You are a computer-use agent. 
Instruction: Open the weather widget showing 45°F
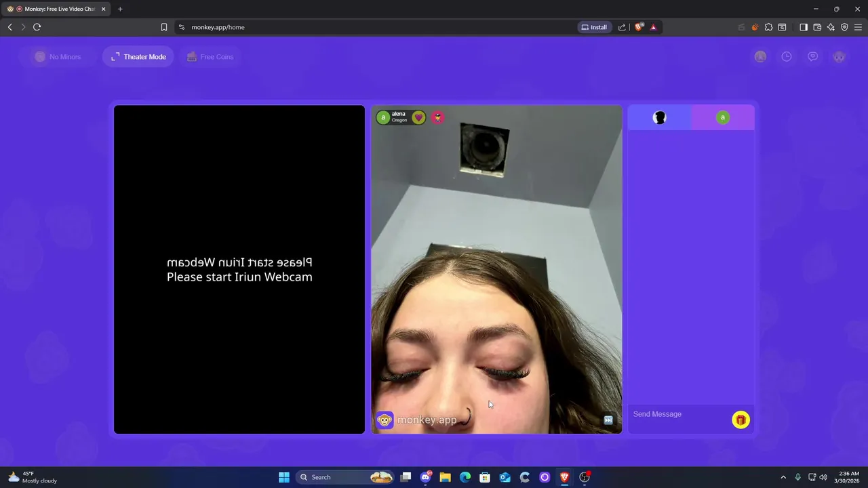(x=32, y=477)
